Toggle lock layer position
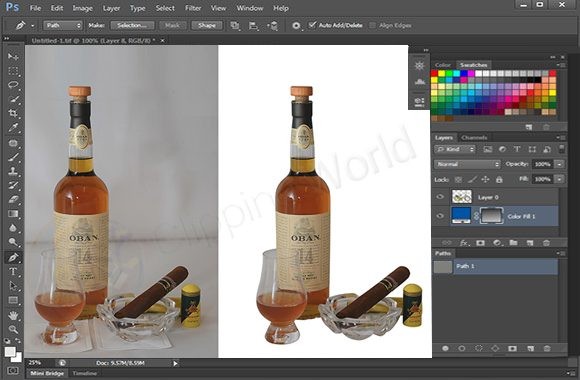 (485, 179)
